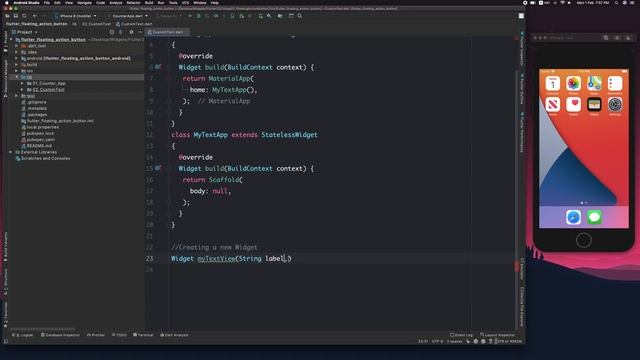The width and height of the screenshot is (640, 360).
Task: Open the Tools menu
Action: [173, 3]
